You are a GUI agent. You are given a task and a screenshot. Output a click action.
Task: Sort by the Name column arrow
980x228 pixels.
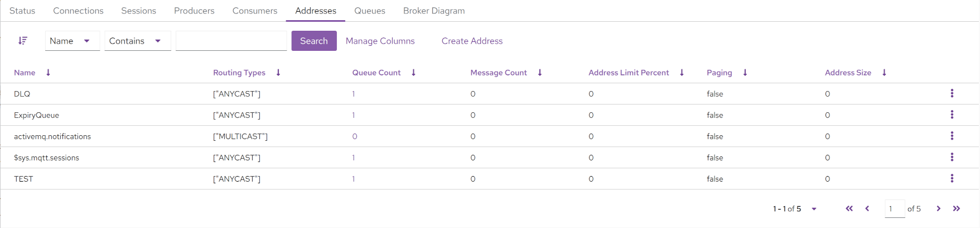49,73
